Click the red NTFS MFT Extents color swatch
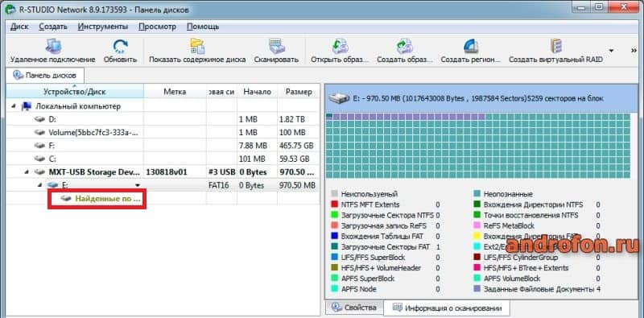644x318 pixels. click(x=334, y=204)
